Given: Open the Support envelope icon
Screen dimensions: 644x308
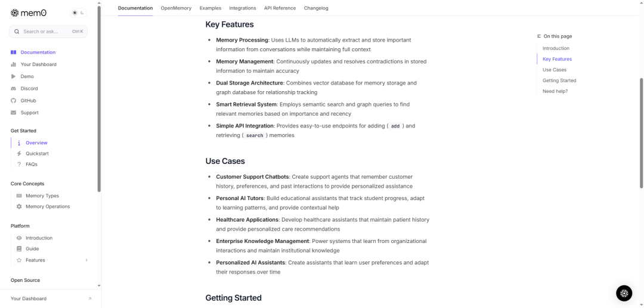Looking at the screenshot, I should pos(14,113).
